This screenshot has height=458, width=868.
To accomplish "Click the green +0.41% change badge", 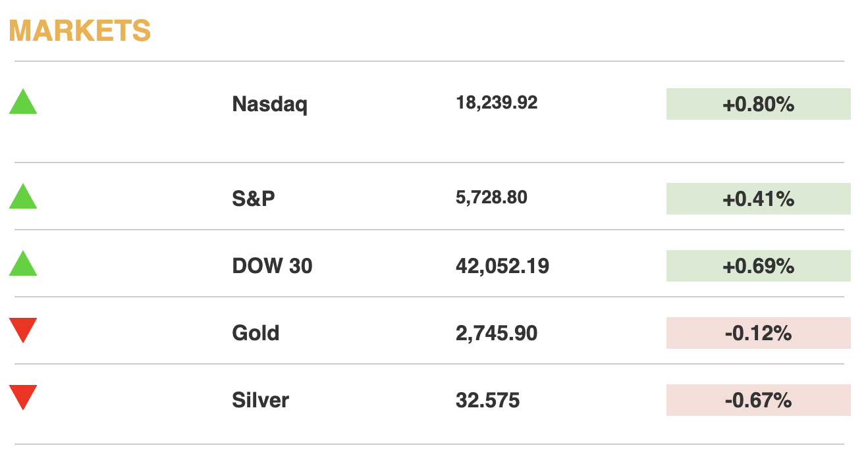I will point(758,199).
